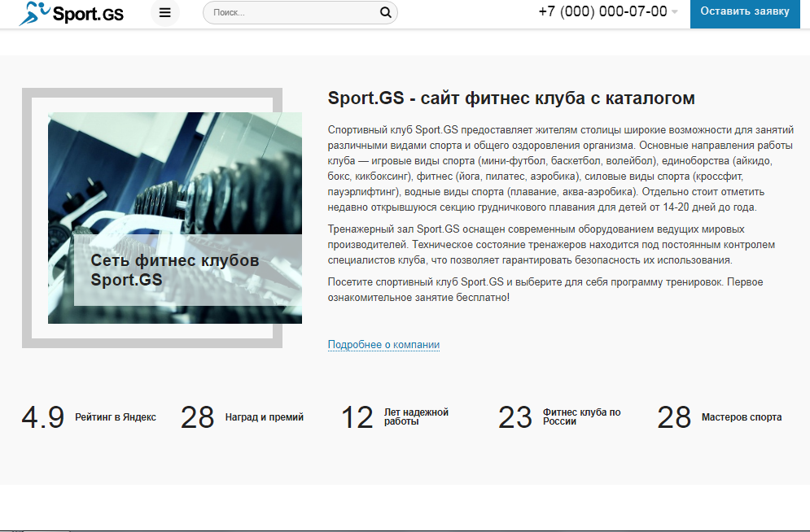Click the Sport.GS running figure logo icon

33,13
